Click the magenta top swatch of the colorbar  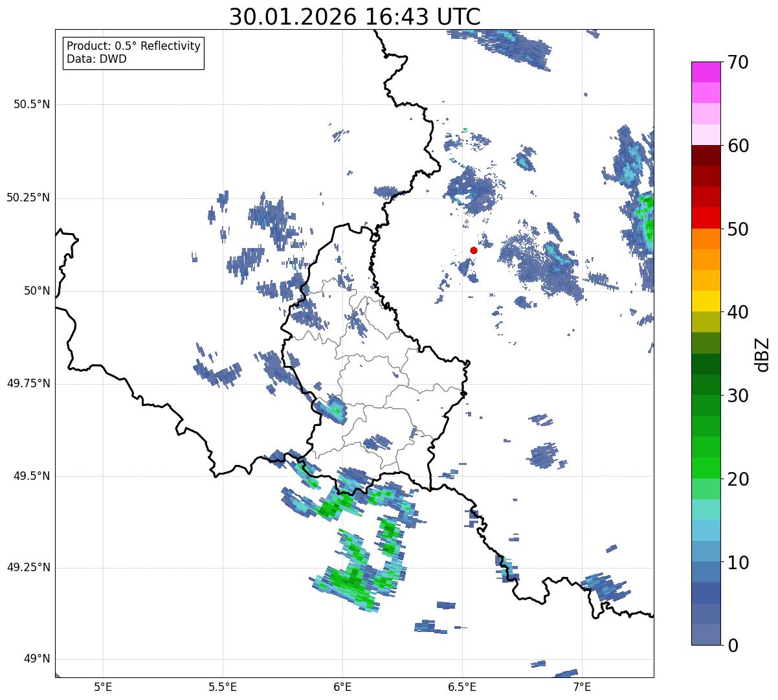coord(706,72)
